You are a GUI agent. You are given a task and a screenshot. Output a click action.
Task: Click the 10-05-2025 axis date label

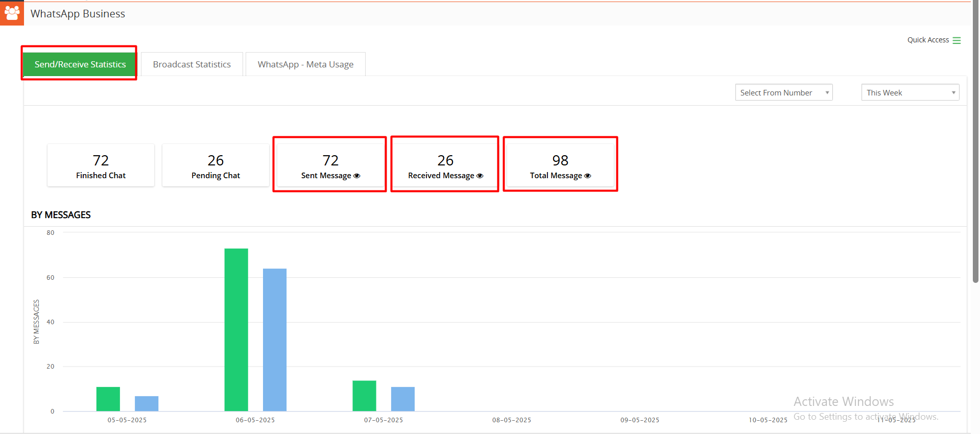(768, 420)
